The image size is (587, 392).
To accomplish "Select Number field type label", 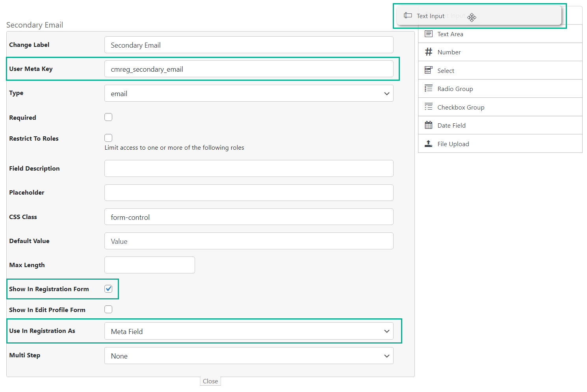I will click(449, 52).
